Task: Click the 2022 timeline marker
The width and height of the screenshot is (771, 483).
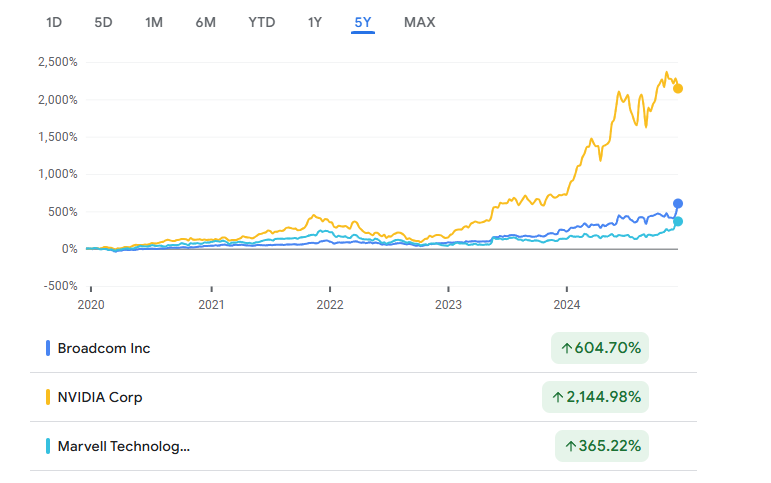Action: (x=330, y=305)
